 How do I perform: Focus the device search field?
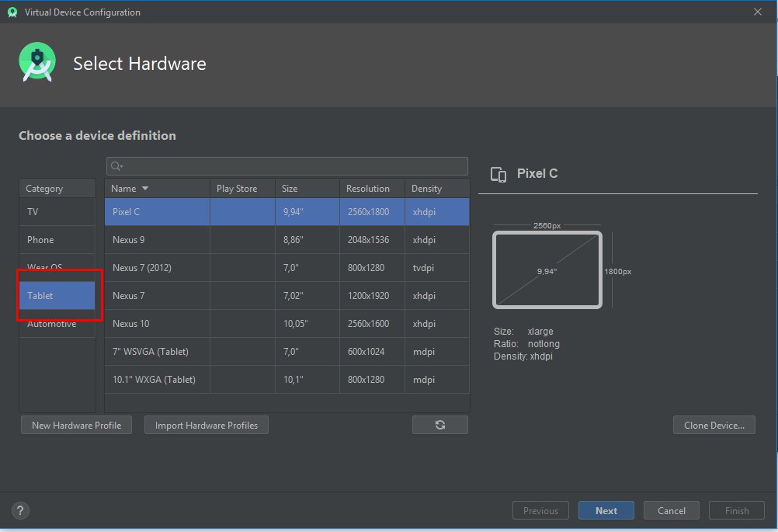(287, 166)
